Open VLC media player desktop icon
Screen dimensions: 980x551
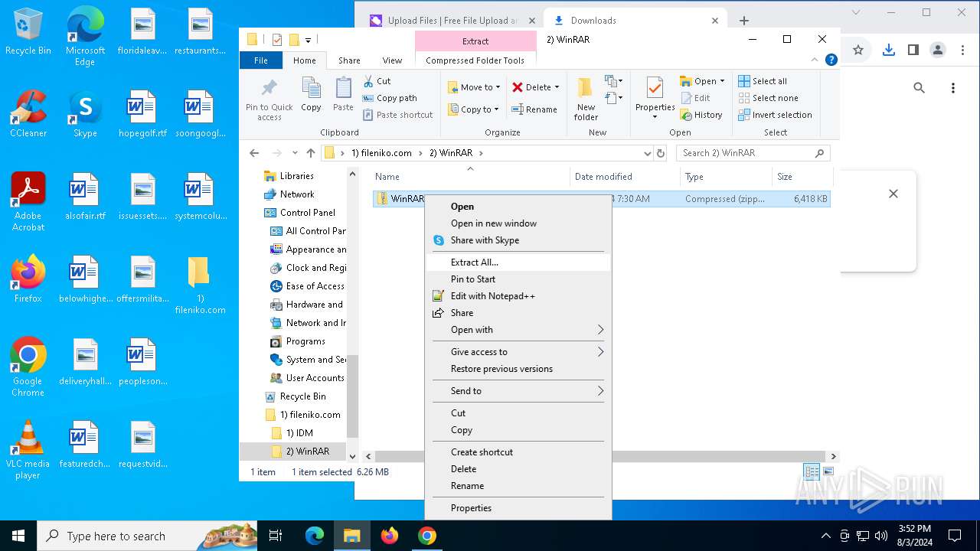pos(28,450)
